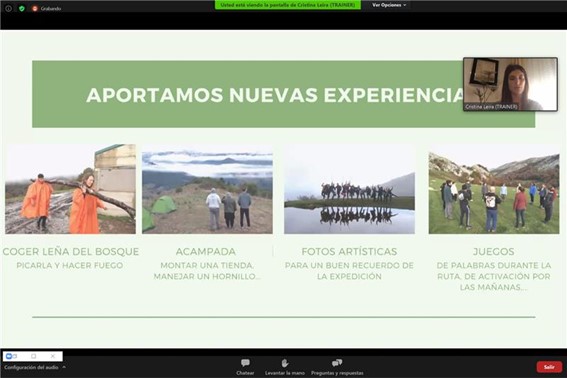Expand the Ver Opciones dropdown
The width and height of the screenshot is (567, 378).
click(389, 5)
